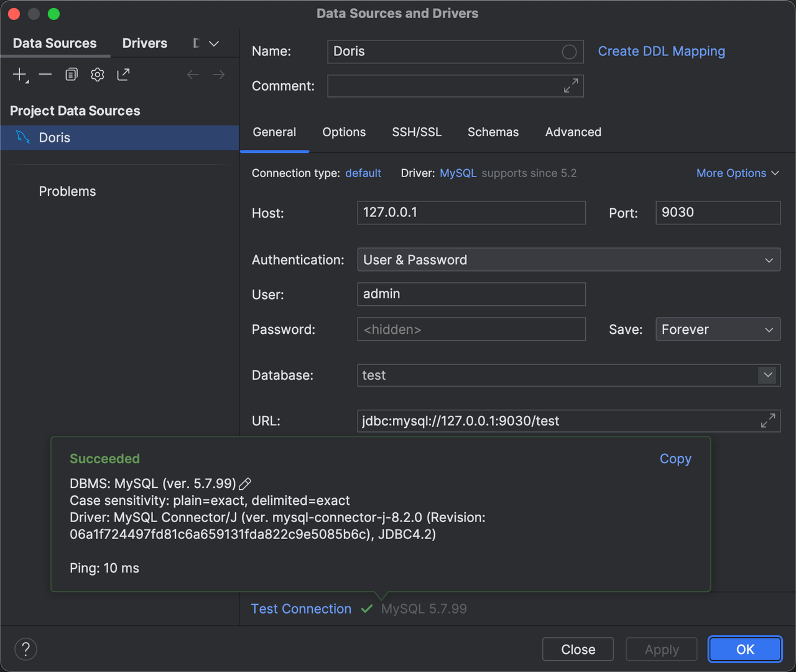Click the Add data source plus icon
This screenshot has height=672, width=796.
(20, 75)
